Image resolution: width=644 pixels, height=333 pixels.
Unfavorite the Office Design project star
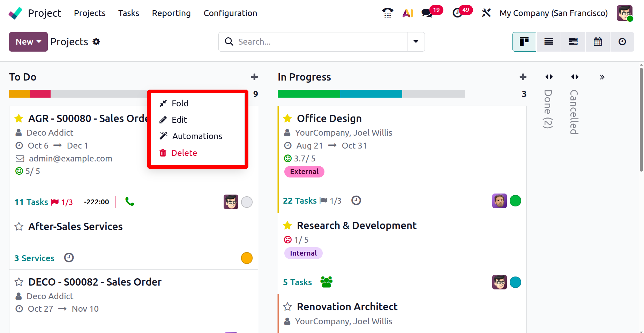click(287, 119)
